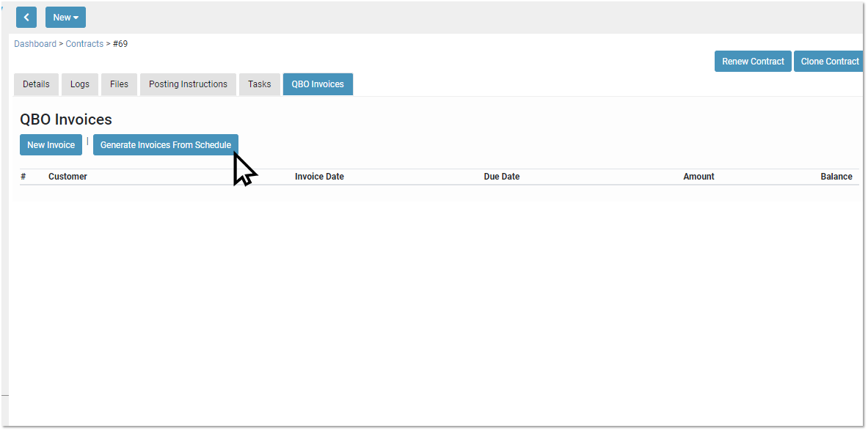Open the Logs tab
This screenshot has height=431, width=868.
click(x=80, y=84)
